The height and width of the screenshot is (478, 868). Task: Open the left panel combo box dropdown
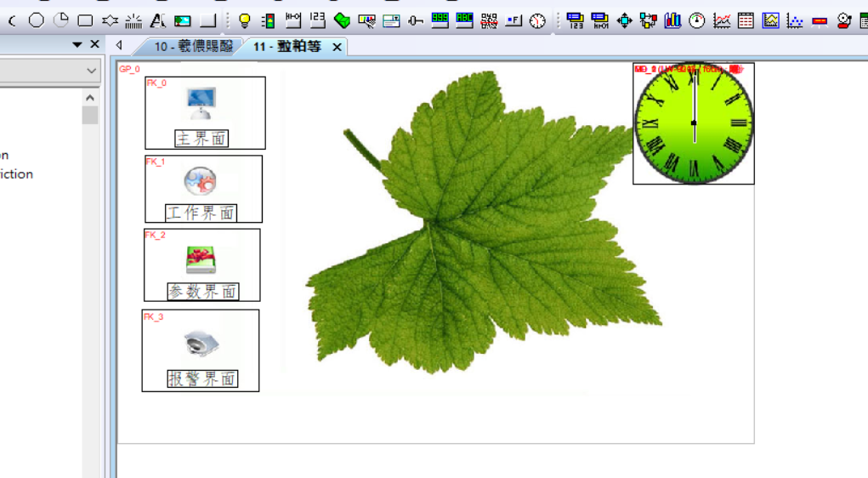coord(92,71)
